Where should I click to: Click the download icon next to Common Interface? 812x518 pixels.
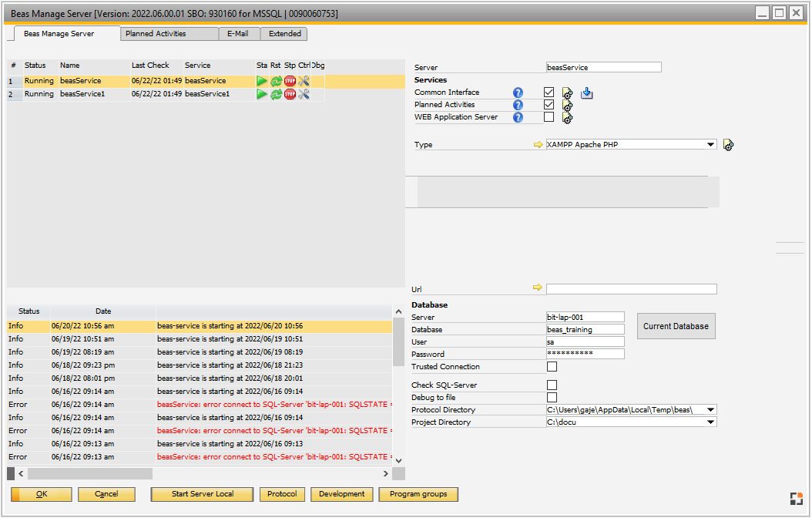(586, 92)
